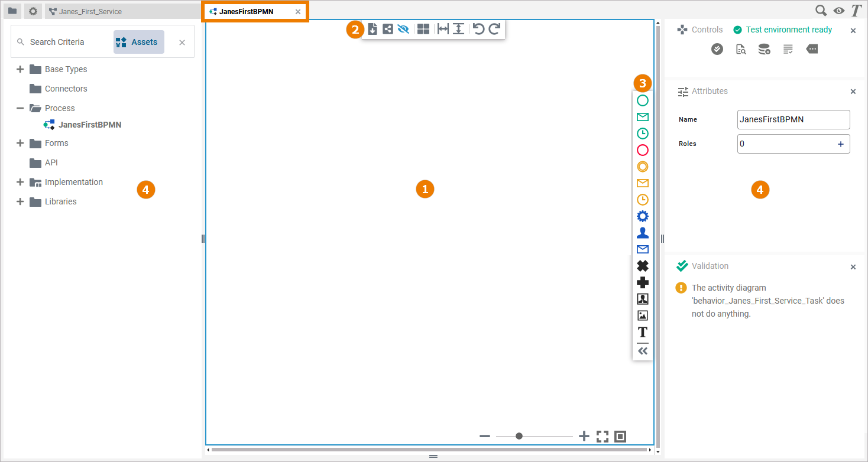The height and width of the screenshot is (462, 868).
Task: Undo the last diagram change
Action: (x=479, y=28)
